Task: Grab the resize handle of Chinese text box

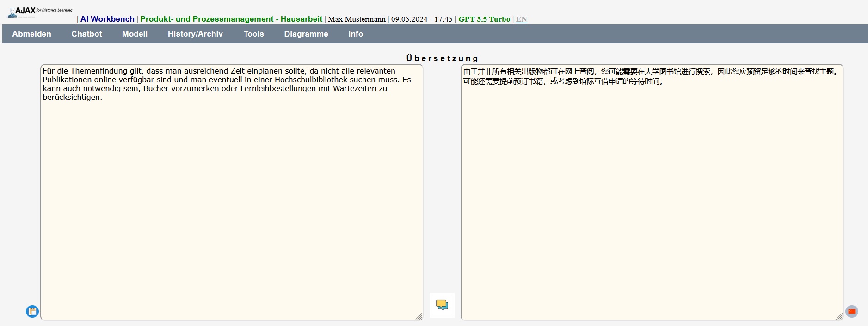Action: [839, 316]
